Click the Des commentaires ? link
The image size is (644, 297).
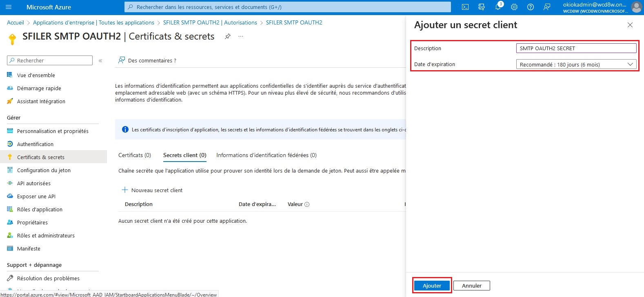coord(152,60)
